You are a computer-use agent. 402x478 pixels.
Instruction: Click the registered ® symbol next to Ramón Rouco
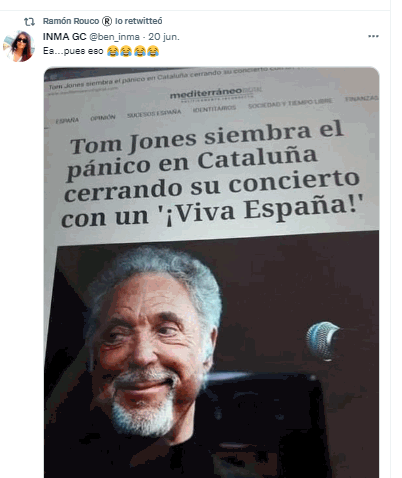pyautogui.click(x=107, y=21)
